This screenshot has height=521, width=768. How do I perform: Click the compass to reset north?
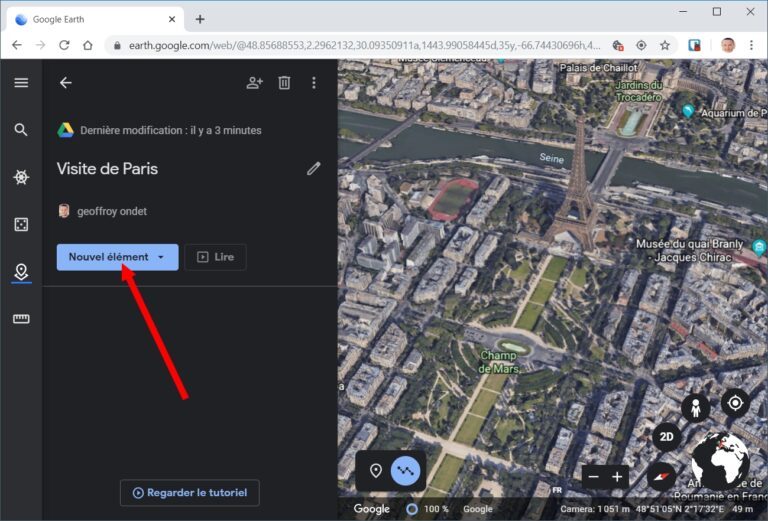[661, 476]
